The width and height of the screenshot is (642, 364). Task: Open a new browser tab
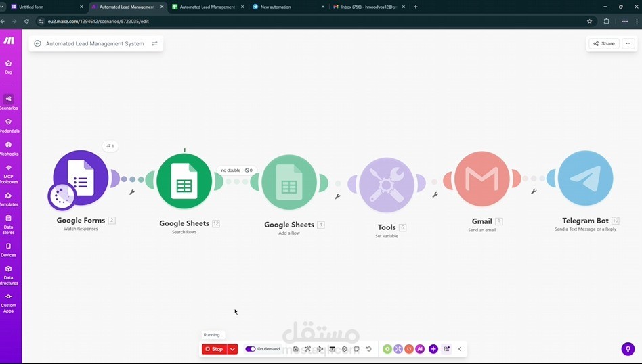(x=416, y=7)
